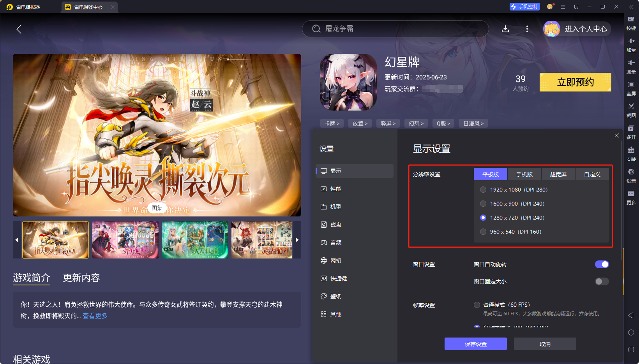Switch to the 自定义 resolution tab
This screenshot has height=364, width=639.
(592, 174)
